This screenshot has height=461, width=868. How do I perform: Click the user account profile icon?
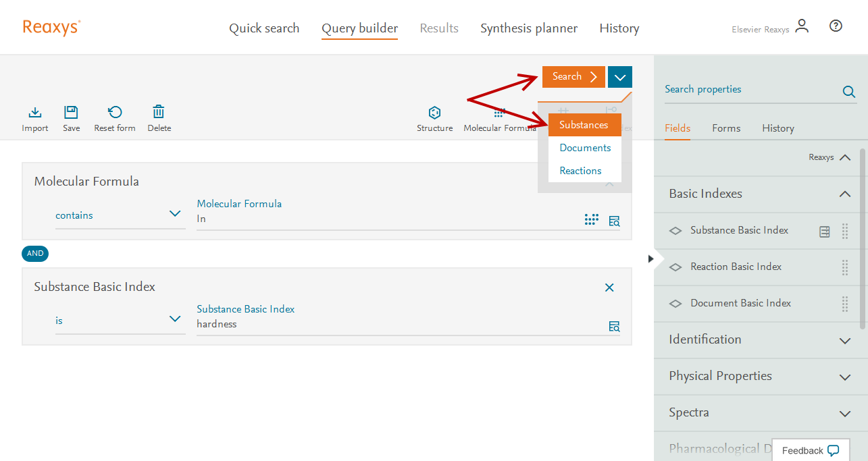tap(802, 26)
